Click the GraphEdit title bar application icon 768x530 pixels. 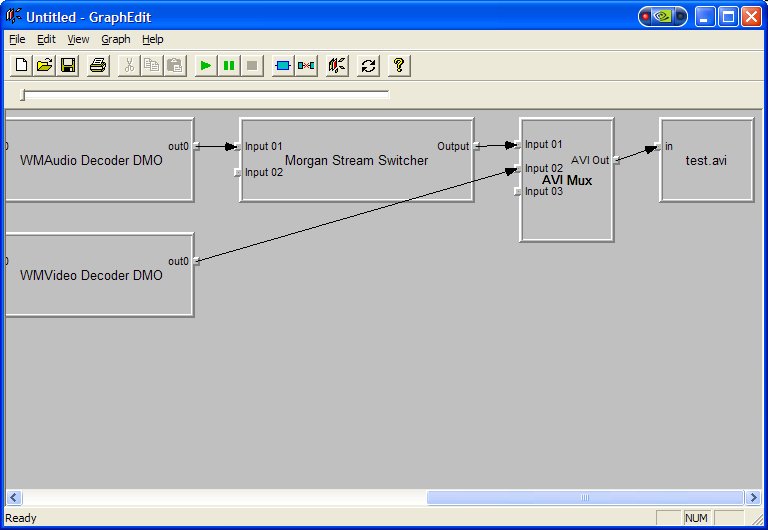tap(14, 16)
